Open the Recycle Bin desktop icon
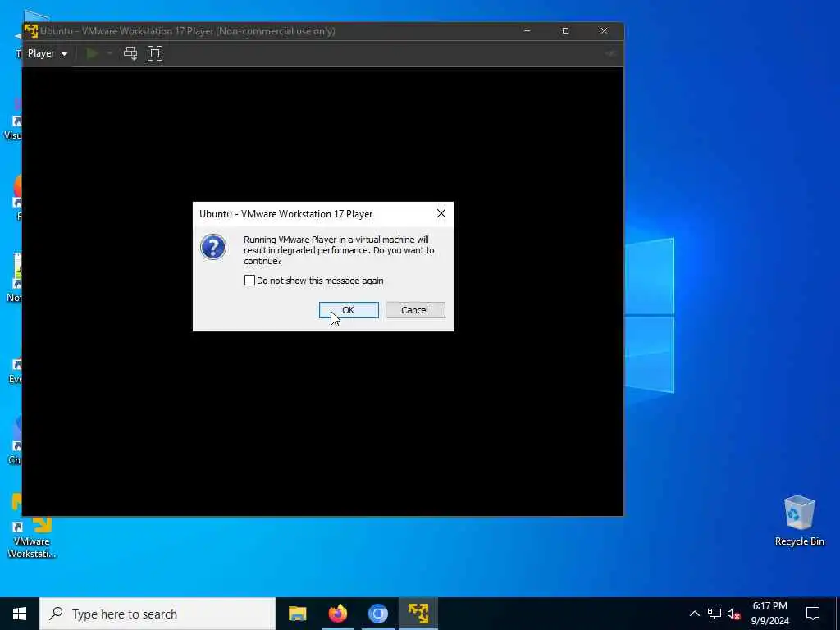The width and height of the screenshot is (840, 630). [799, 521]
